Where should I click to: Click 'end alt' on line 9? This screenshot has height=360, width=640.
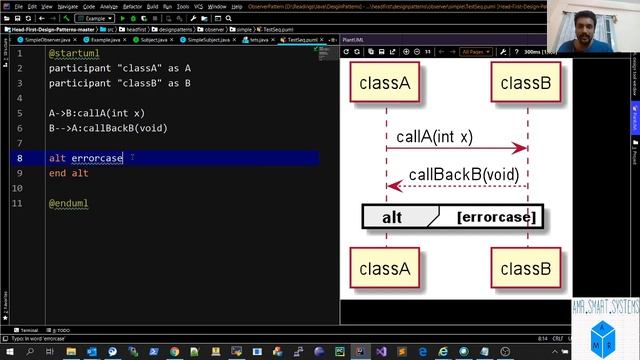click(x=69, y=173)
